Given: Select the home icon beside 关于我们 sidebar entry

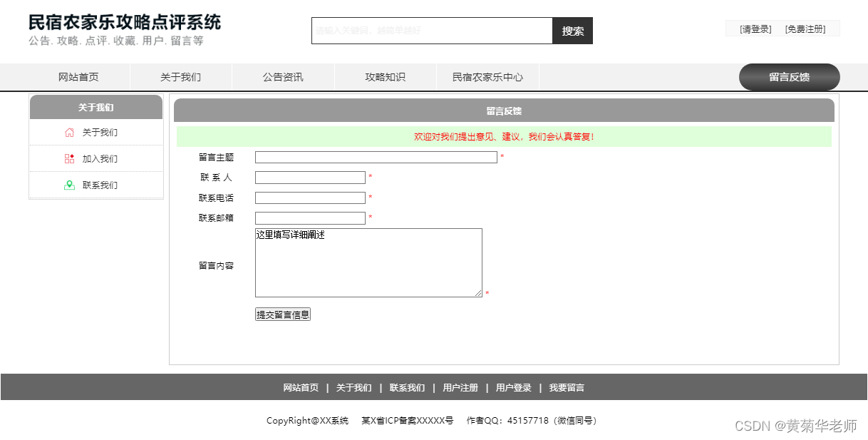Looking at the screenshot, I should (x=70, y=132).
